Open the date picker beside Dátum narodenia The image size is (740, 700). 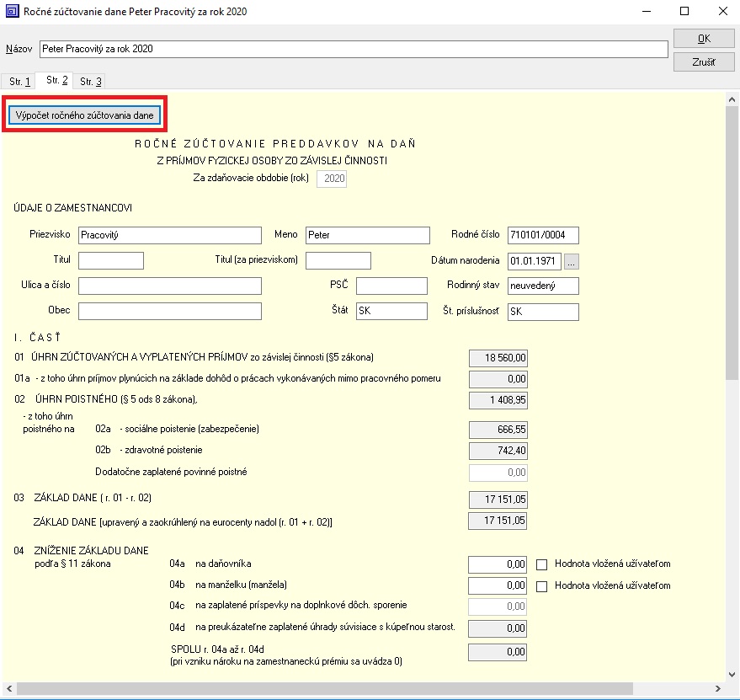click(571, 261)
